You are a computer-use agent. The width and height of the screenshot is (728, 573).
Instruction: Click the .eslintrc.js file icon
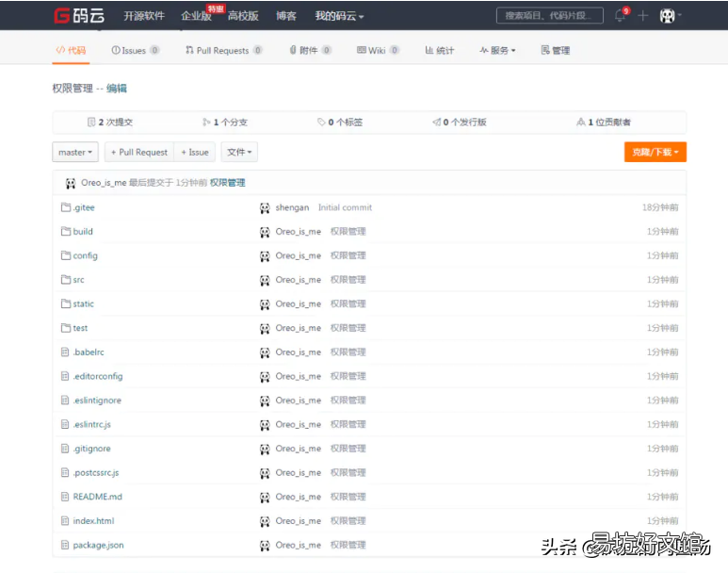65,424
